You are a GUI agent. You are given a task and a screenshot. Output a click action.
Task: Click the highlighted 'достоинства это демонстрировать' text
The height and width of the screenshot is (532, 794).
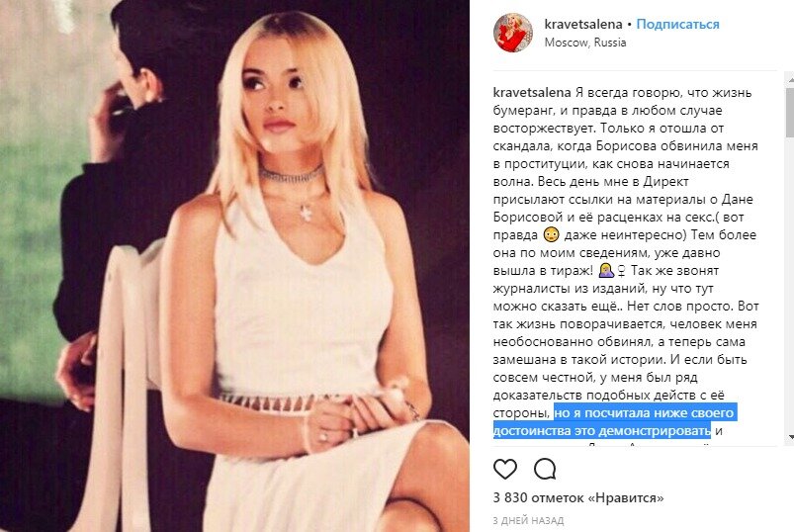point(602,431)
